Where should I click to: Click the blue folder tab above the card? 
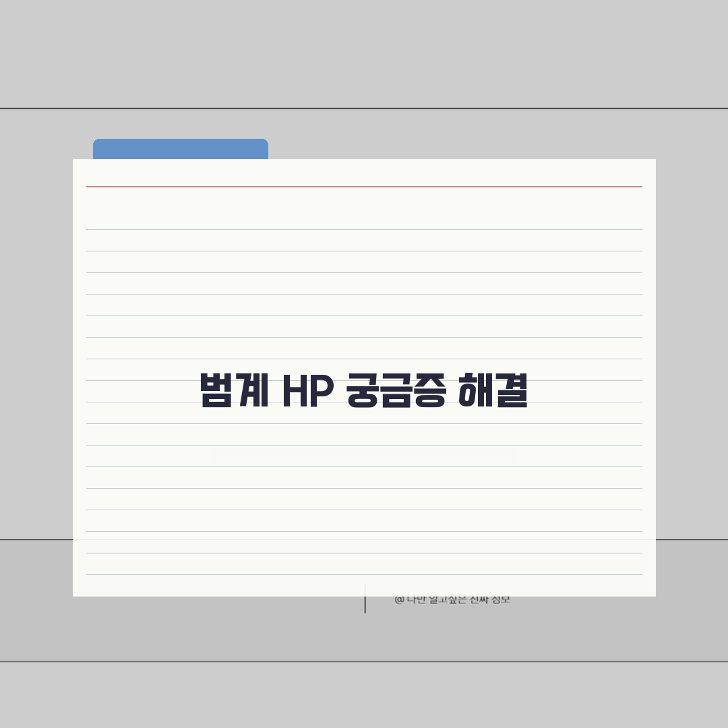(181, 149)
